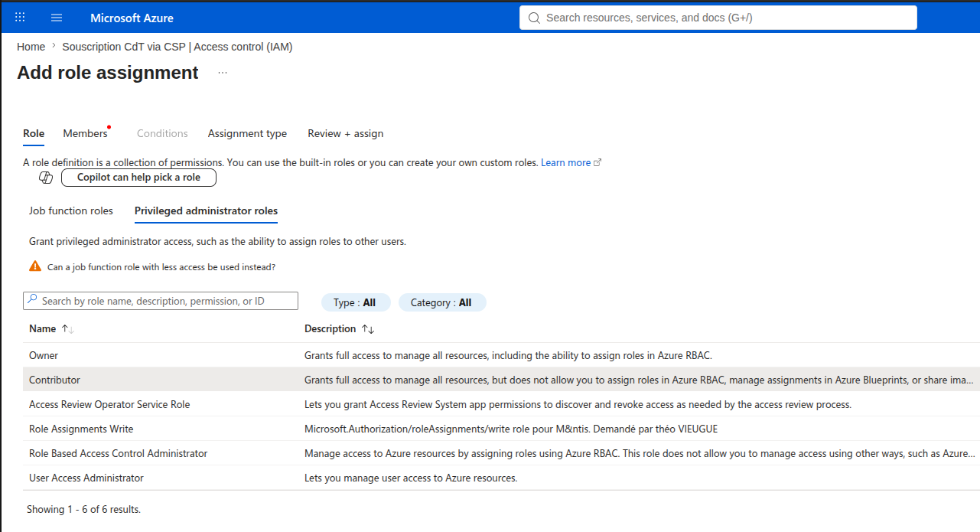Click the Name column sort arrows

coord(67,329)
